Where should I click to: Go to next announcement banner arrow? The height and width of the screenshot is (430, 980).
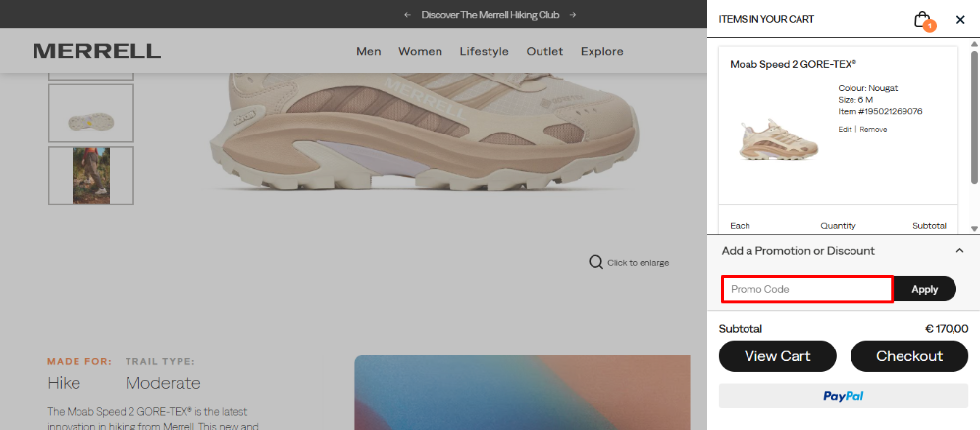coord(573,15)
